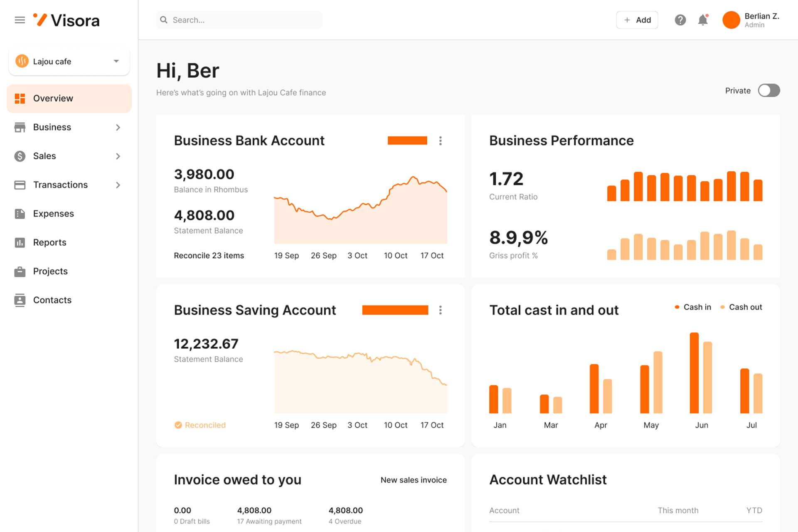The height and width of the screenshot is (532, 798).
Task: Click the Reports chart icon in sidebar
Action: point(20,242)
